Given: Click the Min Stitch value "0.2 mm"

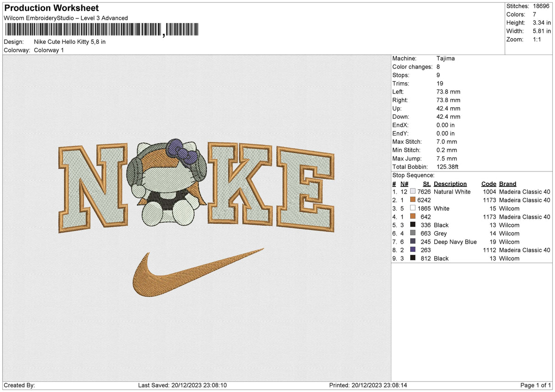Looking at the screenshot, I should pyautogui.click(x=446, y=150).
